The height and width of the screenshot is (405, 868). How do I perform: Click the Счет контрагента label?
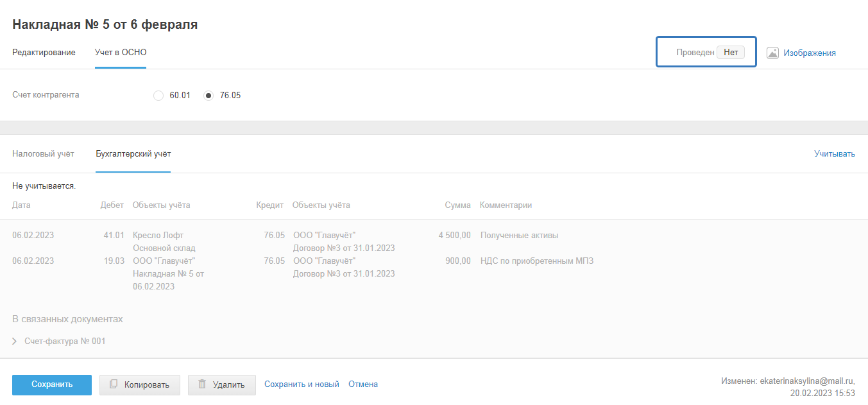(x=46, y=95)
